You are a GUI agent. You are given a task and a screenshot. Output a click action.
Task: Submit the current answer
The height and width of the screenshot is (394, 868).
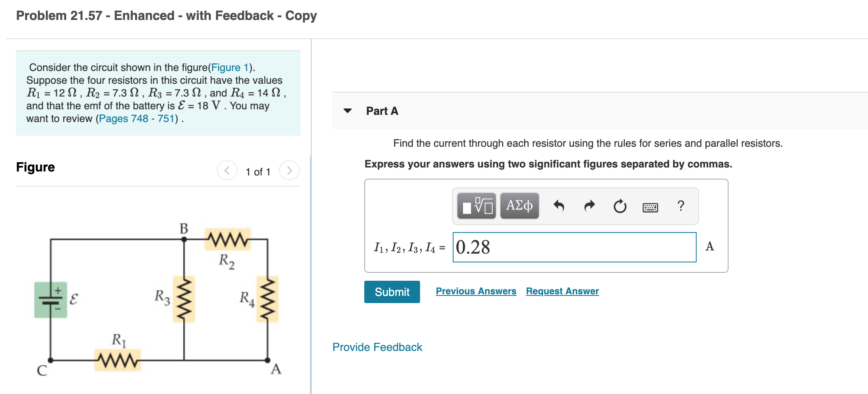click(x=391, y=292)
